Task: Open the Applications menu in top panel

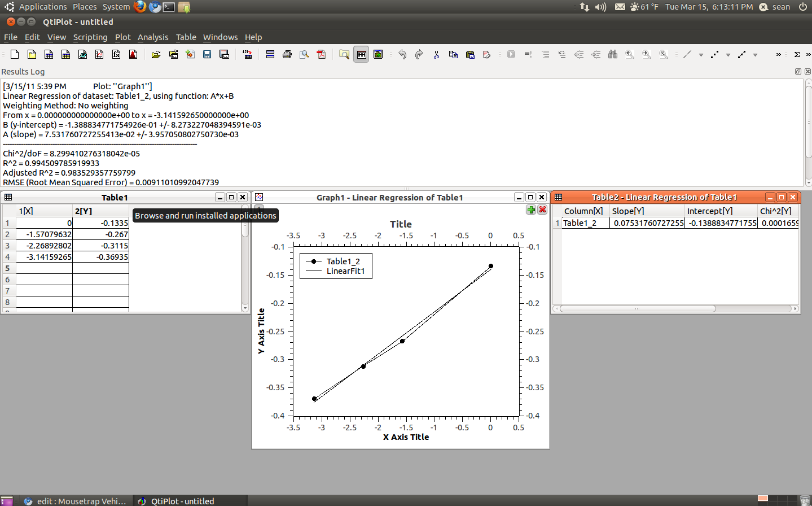Action: (x=43, y=7)
